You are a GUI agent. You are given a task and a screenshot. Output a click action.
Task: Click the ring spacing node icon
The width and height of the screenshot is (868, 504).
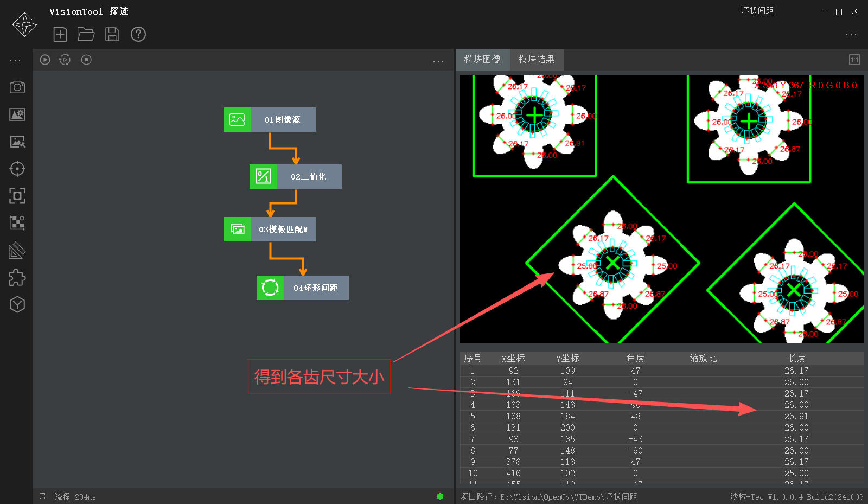(x=270, y=288)
